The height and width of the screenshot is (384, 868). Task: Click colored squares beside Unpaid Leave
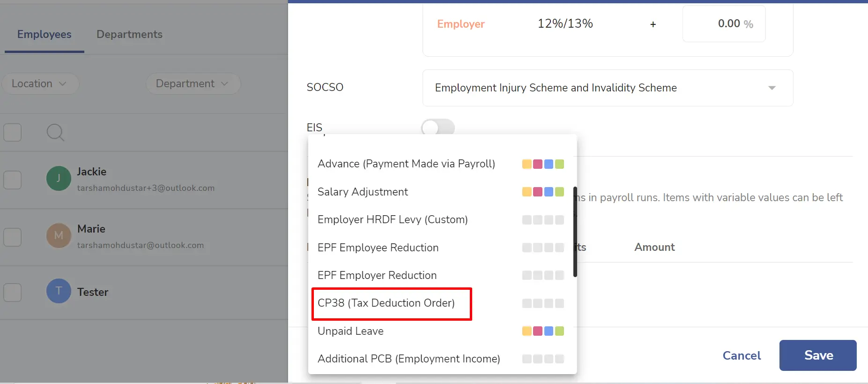click(x=543, y=331)
